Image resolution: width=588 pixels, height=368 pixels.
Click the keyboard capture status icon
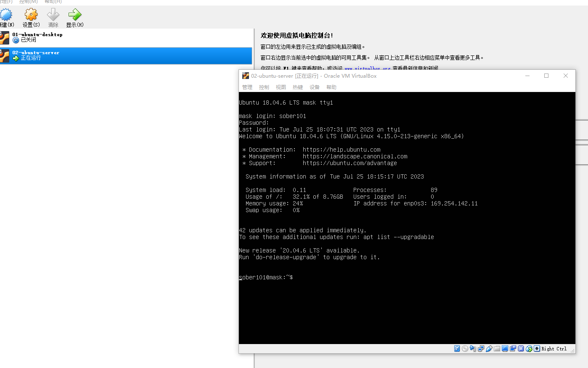[x=537, y=348]
